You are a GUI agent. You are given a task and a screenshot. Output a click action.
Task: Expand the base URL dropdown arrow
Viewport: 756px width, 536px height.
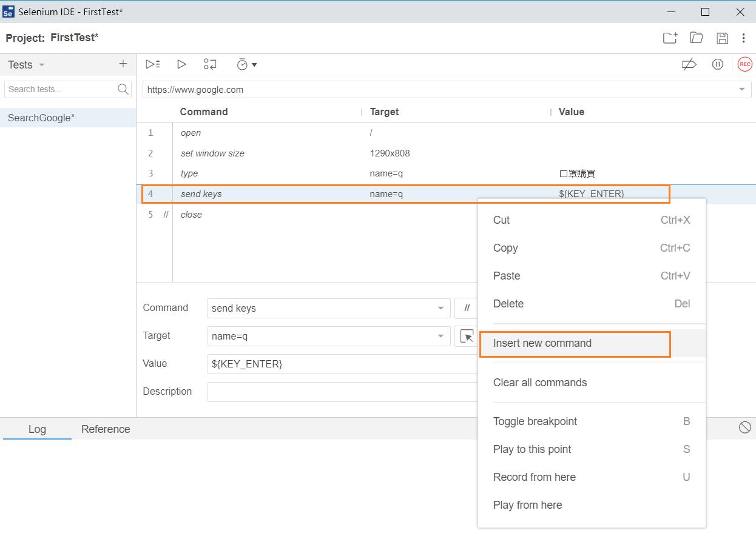[x=741, y=90]
